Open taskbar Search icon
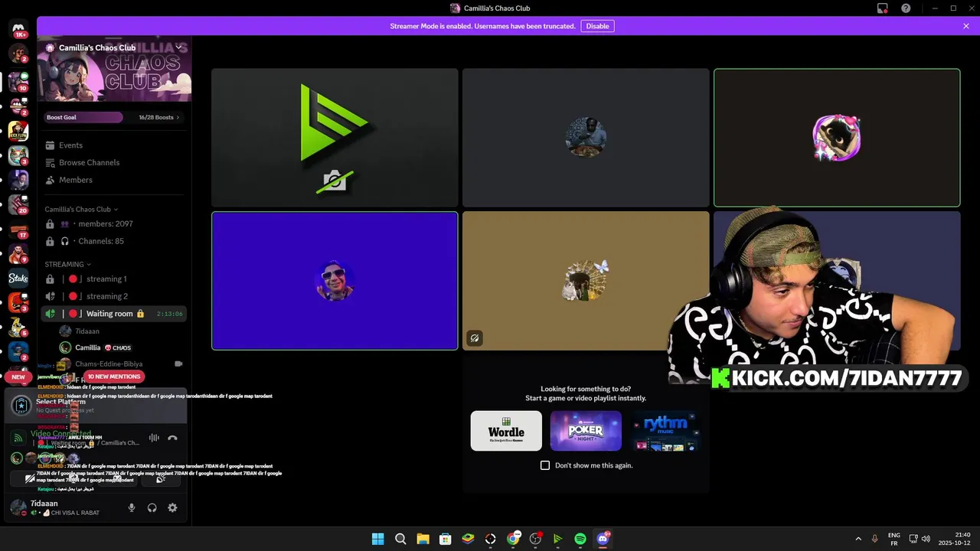The image size is (980, 551). click(400, 539)
